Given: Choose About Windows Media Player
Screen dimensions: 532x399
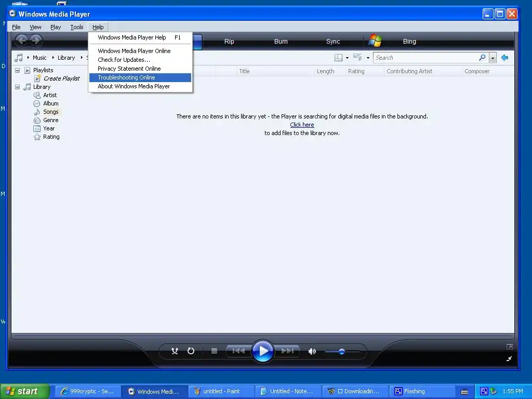Looking at the screenshot, I should pos(140,86).
